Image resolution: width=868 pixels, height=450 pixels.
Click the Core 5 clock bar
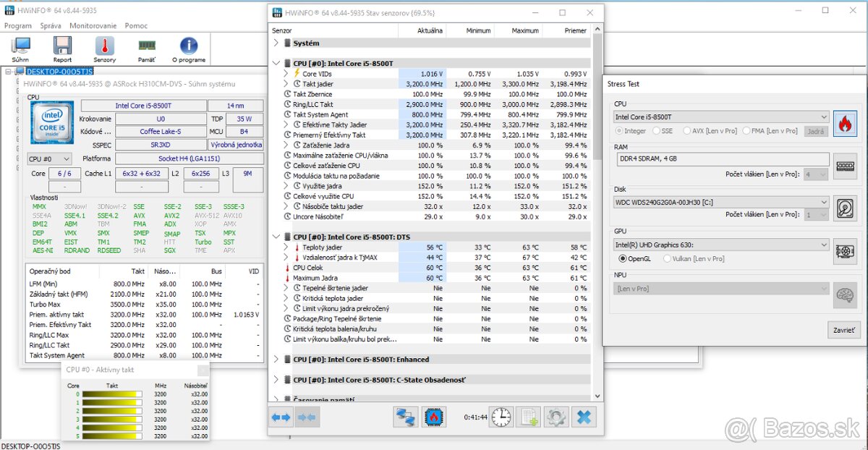(112, 436)
